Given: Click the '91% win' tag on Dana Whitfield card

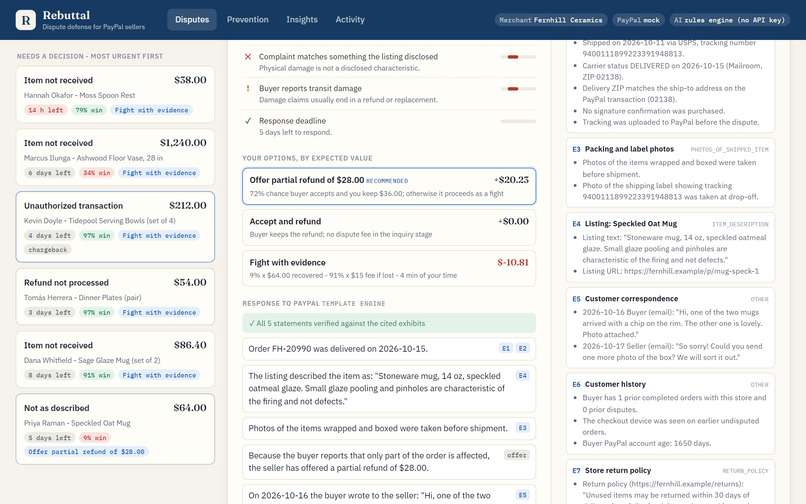Looking at the screenshot, I should 97,375.
